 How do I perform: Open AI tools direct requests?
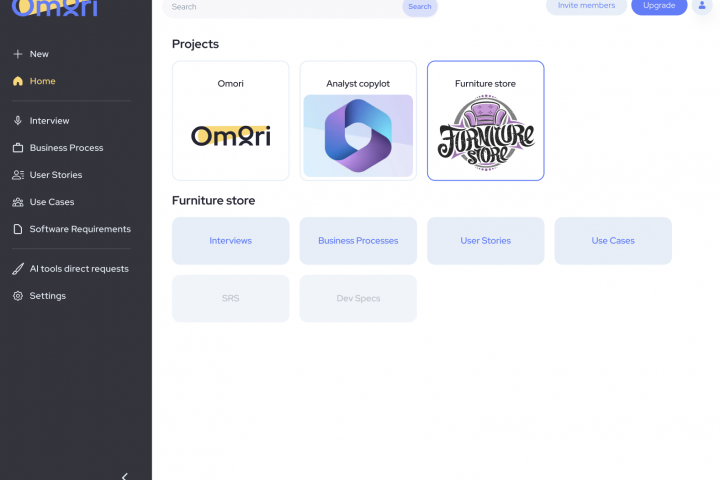coord(79,269)
